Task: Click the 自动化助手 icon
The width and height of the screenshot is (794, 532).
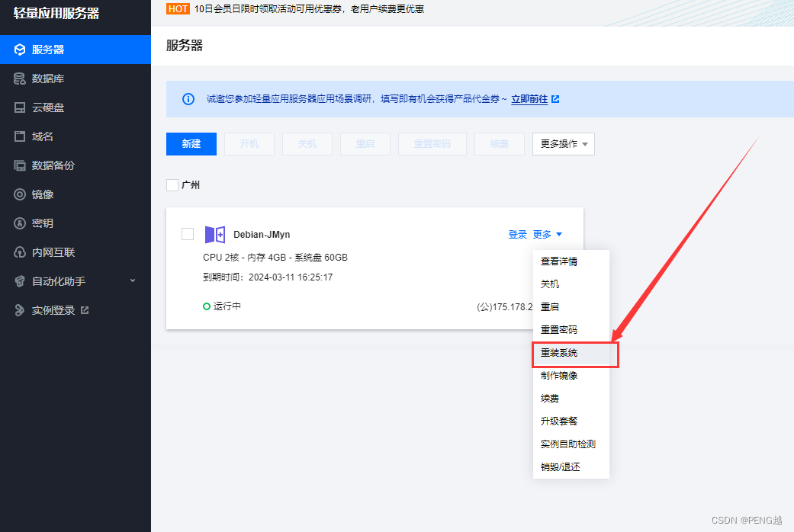Action: point(20,281)
